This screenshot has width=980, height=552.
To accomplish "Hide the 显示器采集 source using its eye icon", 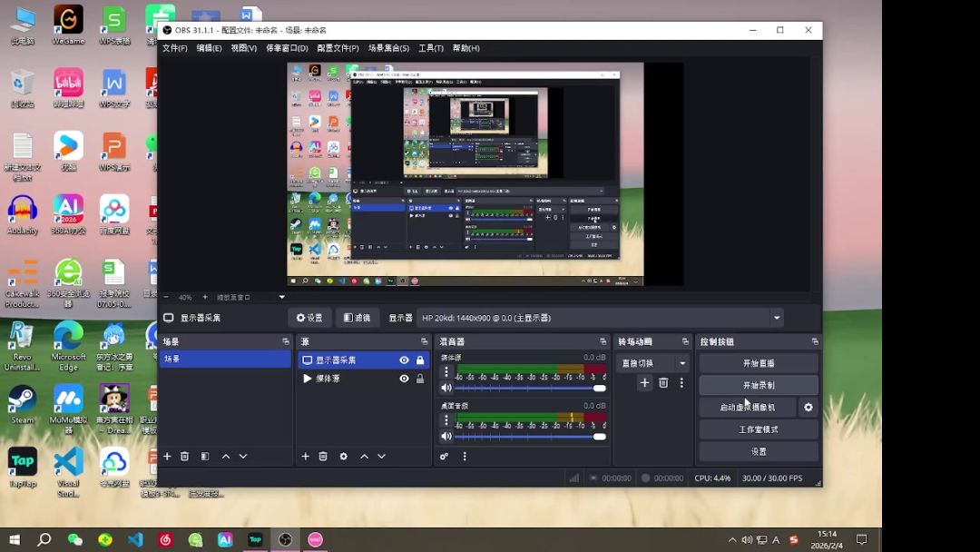I will click(x=404, y=360).
